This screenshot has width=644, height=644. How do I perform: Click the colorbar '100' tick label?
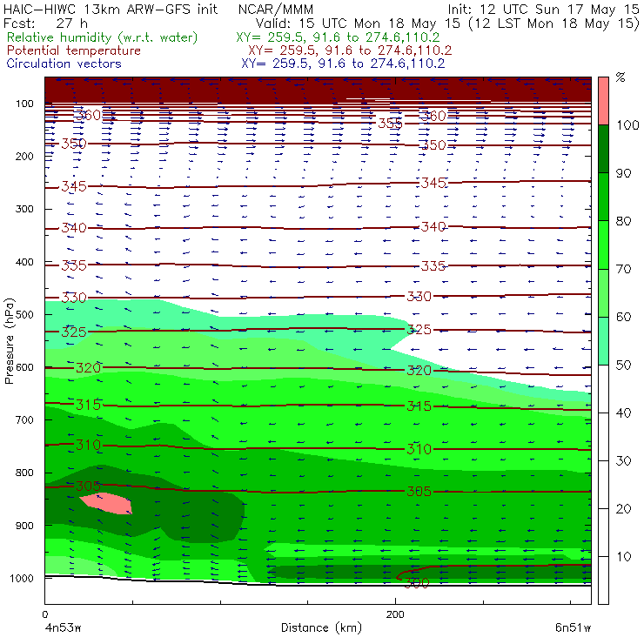coord(627,125)
